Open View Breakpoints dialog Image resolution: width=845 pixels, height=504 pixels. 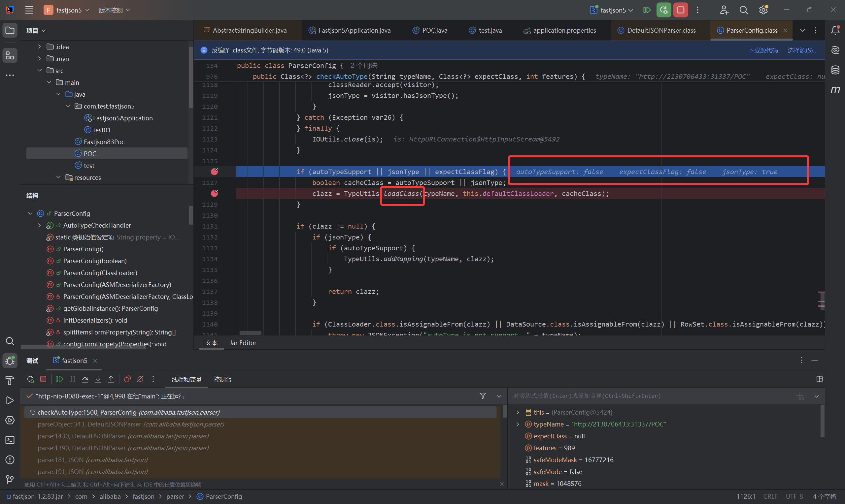pos(127,379)
